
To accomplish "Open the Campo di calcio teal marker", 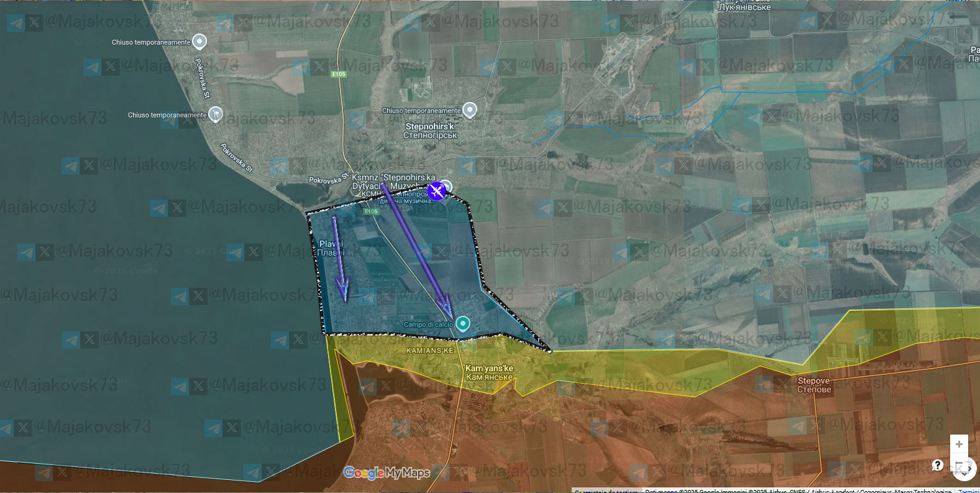I will pos(463,323).
